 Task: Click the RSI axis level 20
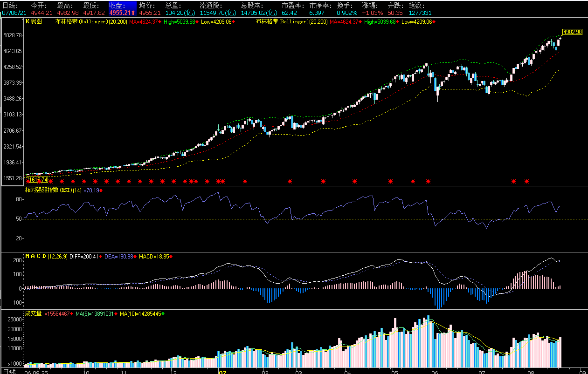click(20, 238)
